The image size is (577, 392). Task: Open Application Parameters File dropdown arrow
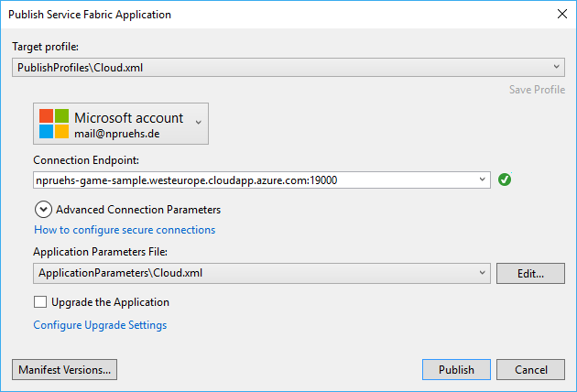tap(483, 273)
